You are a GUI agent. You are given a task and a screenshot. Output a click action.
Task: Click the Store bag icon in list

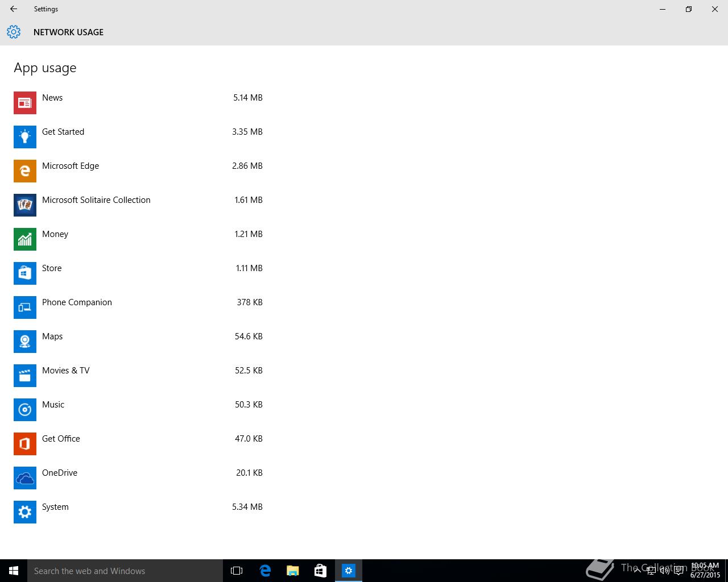[25, 273]
